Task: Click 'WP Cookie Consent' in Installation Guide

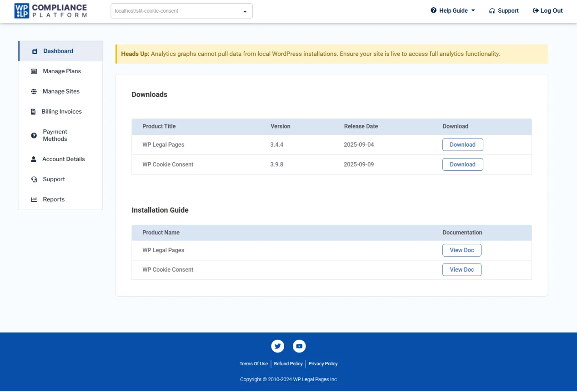Action: (x=168, y=270)
